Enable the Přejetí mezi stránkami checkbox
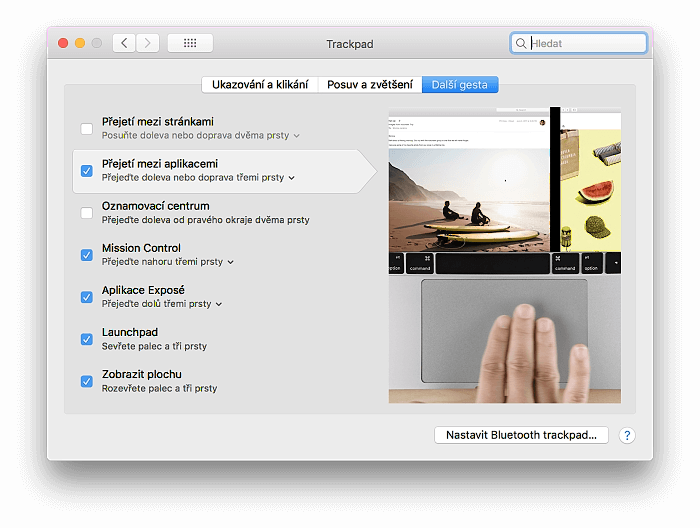Screen dimensions: 700x528 click(87, 129)
